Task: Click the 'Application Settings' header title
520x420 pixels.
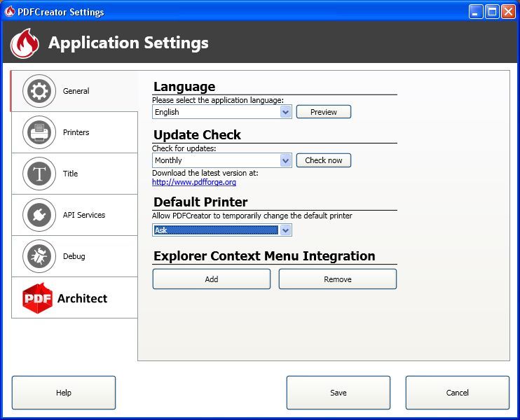Action: (129, 43)
